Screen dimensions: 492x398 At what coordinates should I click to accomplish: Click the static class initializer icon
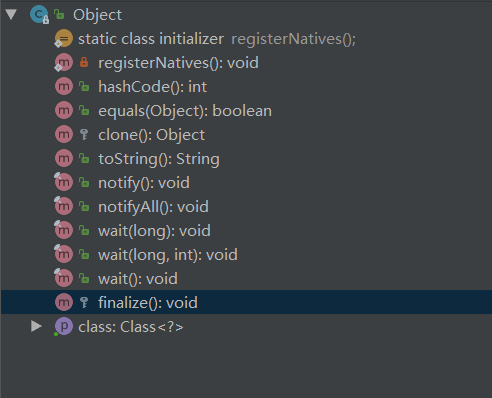[x=63, y=39]
